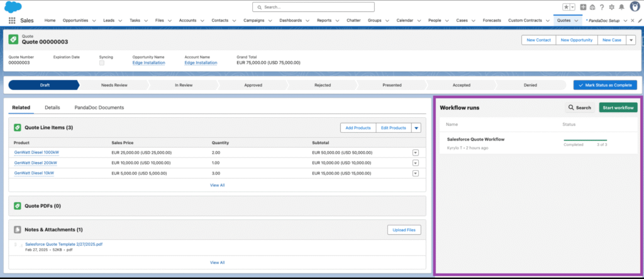Image resolution: width=644 pixels, height=279 pixels.
Task: Open Notifications bell icon
Action: pos(621,7)
